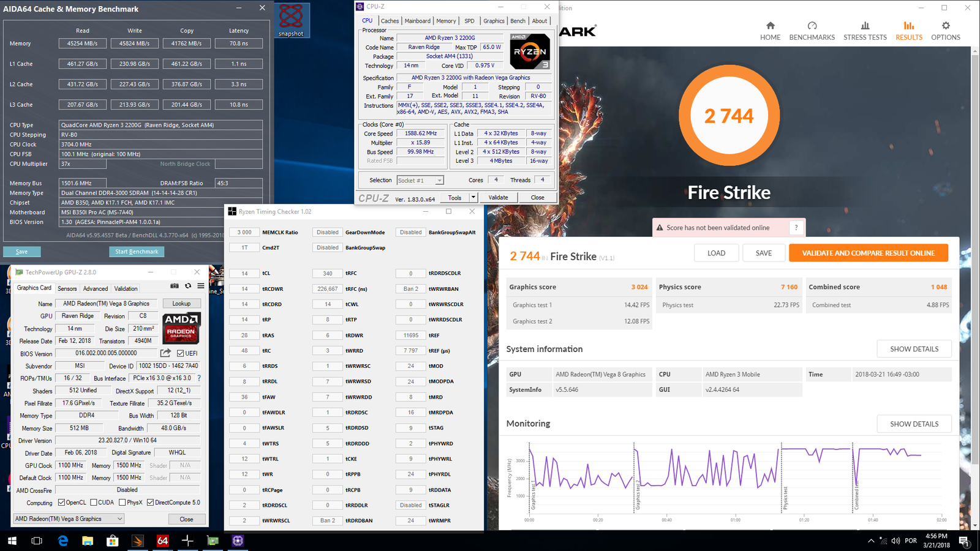
Task: Click Validate and Compare Result Online
Action: [868, 253]
